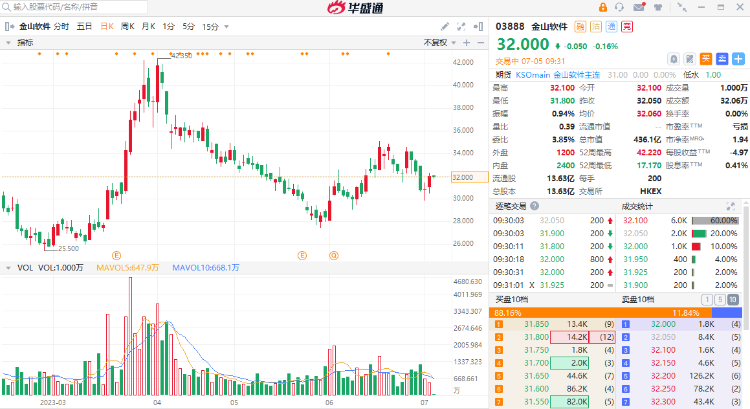The width and height of the screenshot is (750, 409).
Task: Click the @ event marker on chart
Action: coord(334,255)
